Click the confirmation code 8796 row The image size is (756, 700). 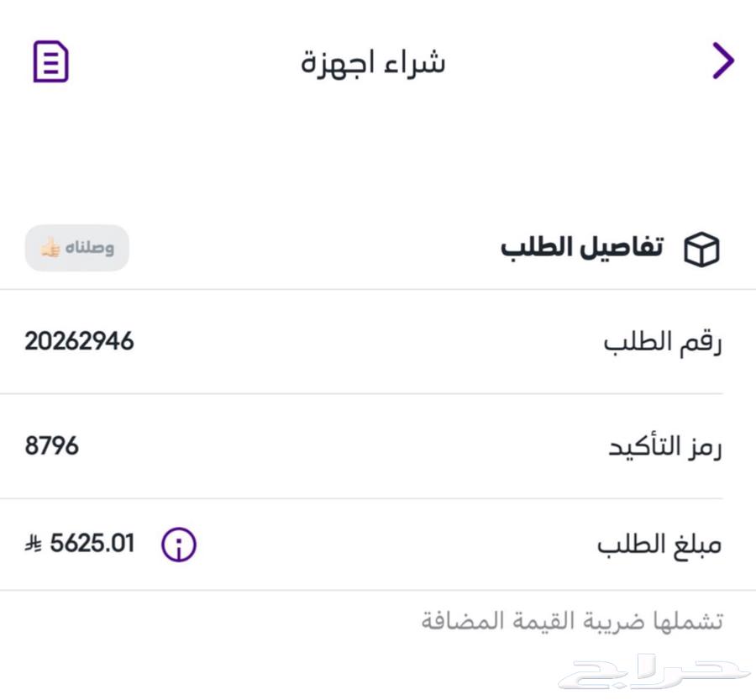[x=378, y=446]
